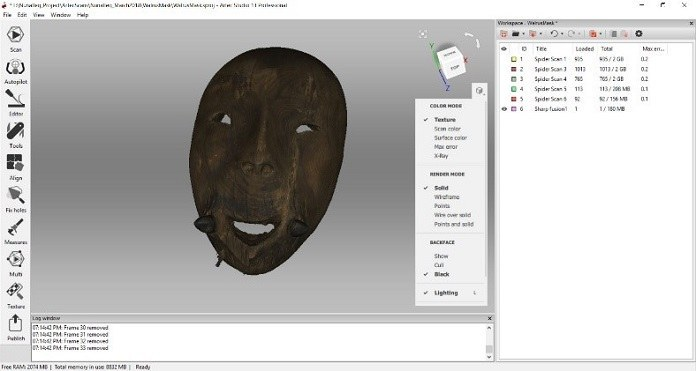Screen dimensions: 696x371
Task: Choose Points and solid render mode
Action: (x=454, y=225)
